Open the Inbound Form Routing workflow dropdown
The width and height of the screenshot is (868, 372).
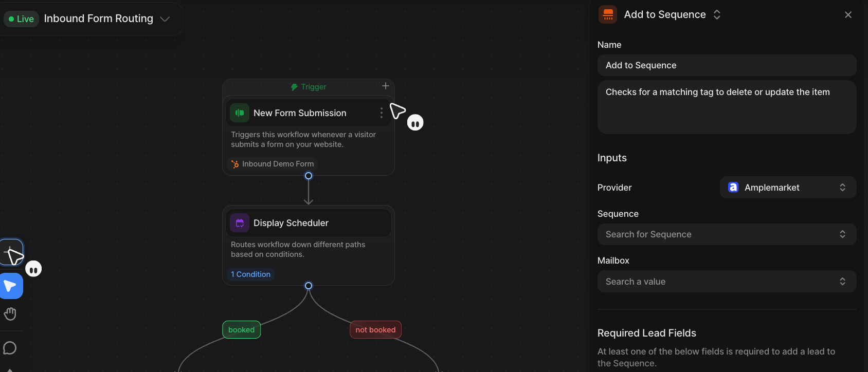165,19
